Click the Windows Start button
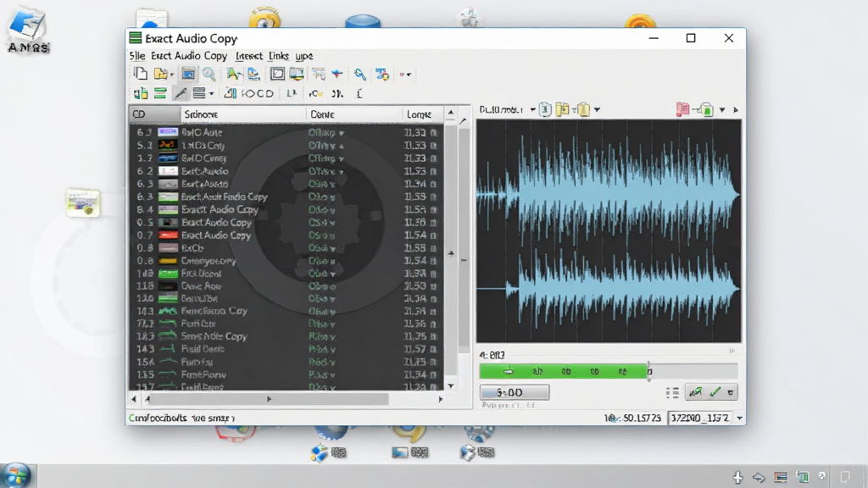Viewport: 868px width, 488px height. (16, 476)
